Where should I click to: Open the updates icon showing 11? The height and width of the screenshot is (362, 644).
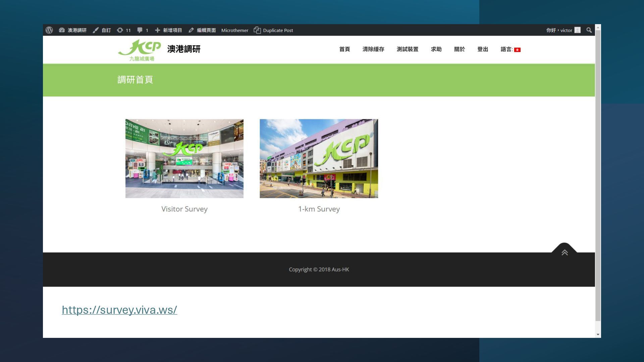pos(120,30)
